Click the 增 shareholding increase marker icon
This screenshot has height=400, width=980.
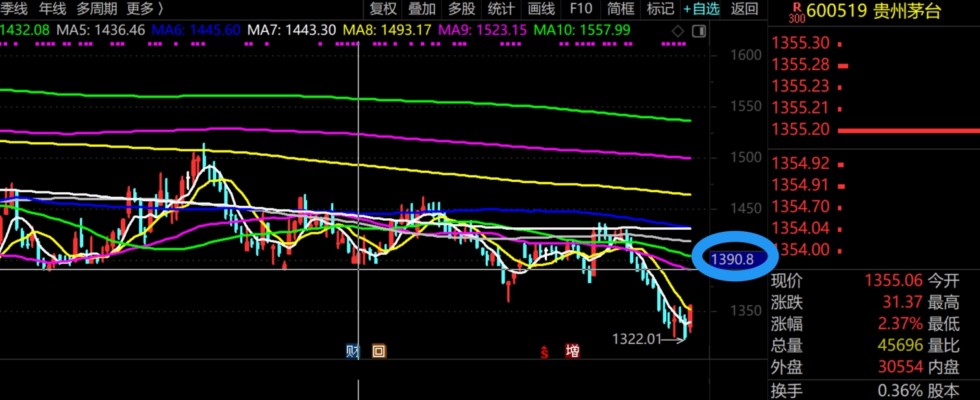[572, 351]
